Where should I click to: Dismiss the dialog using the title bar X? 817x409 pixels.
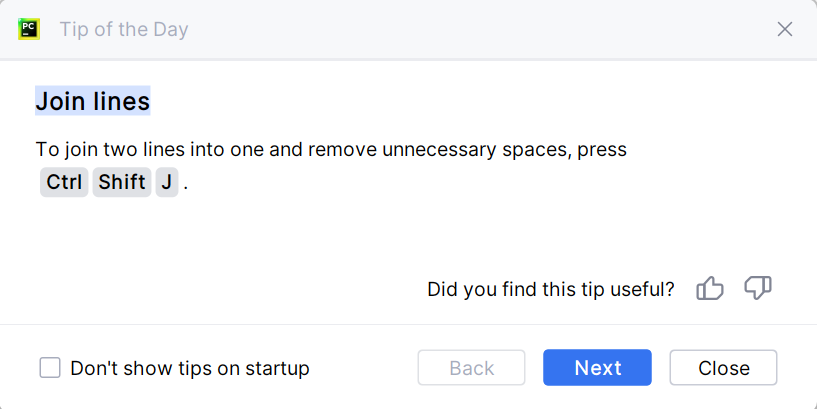(x=785, y=29)
